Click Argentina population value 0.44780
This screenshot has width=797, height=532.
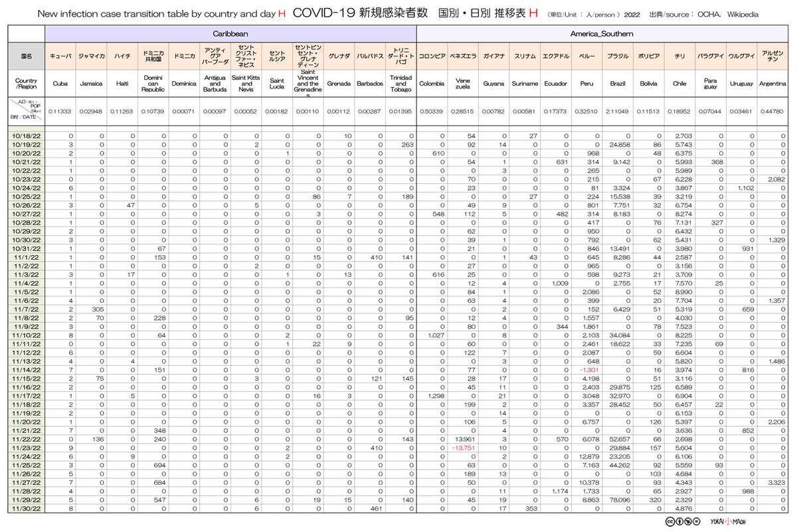point(772,112)
